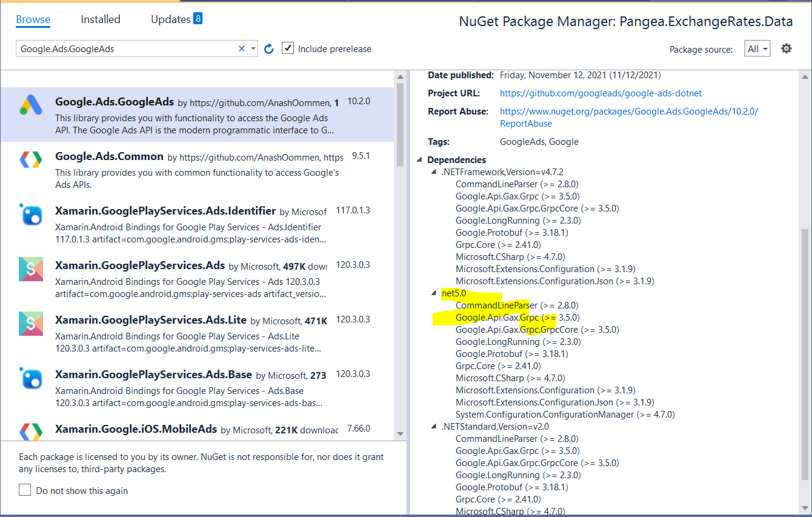Select the Google.Ads.GoogleAds package icon
This screenshot has width=812, height=517.
(x=32, y=105)
